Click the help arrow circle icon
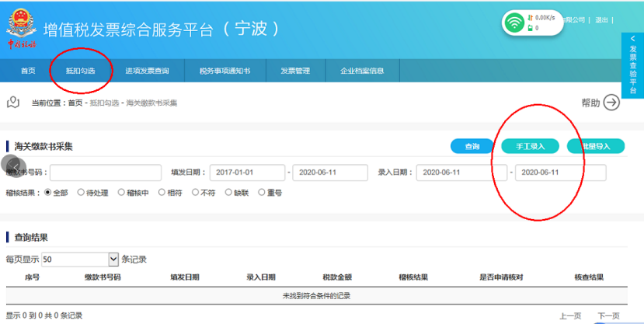644x324 pixels. pos(611,103)
